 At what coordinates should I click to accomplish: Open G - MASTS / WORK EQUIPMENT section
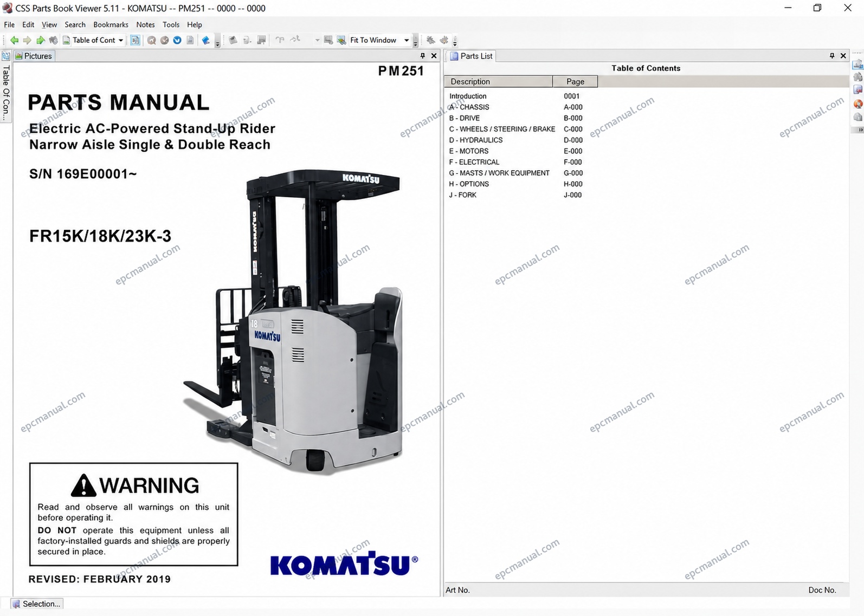499,173
